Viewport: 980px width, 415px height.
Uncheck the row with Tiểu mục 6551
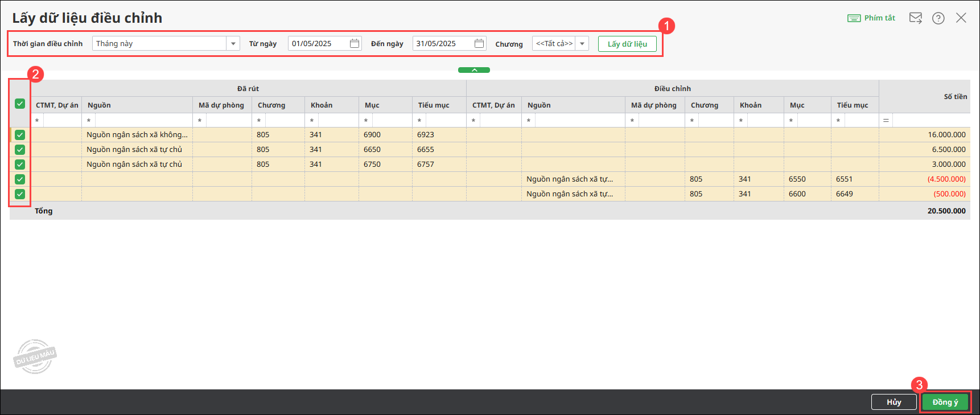(20, 179)
